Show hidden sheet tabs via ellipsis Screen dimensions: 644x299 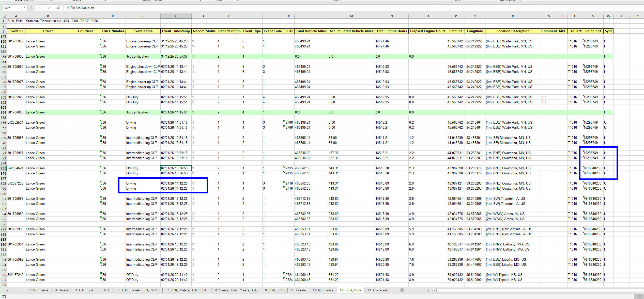click(x=22, y=290)
